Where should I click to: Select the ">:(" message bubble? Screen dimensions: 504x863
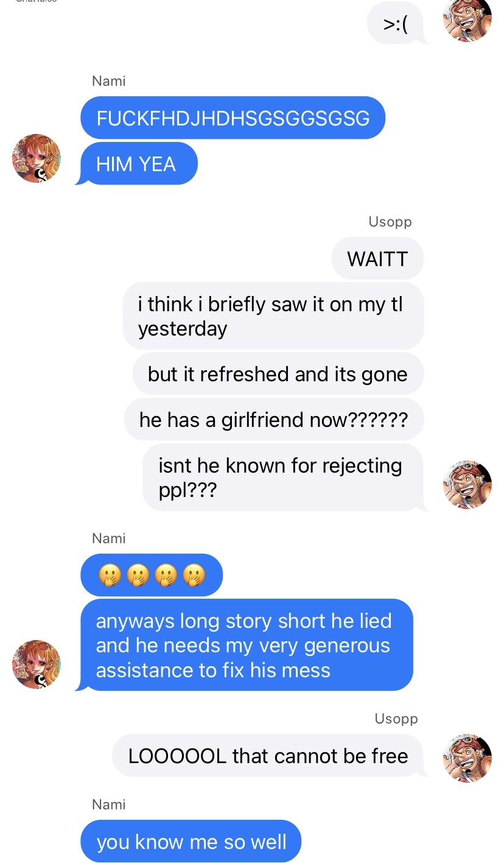coord(396,24)
